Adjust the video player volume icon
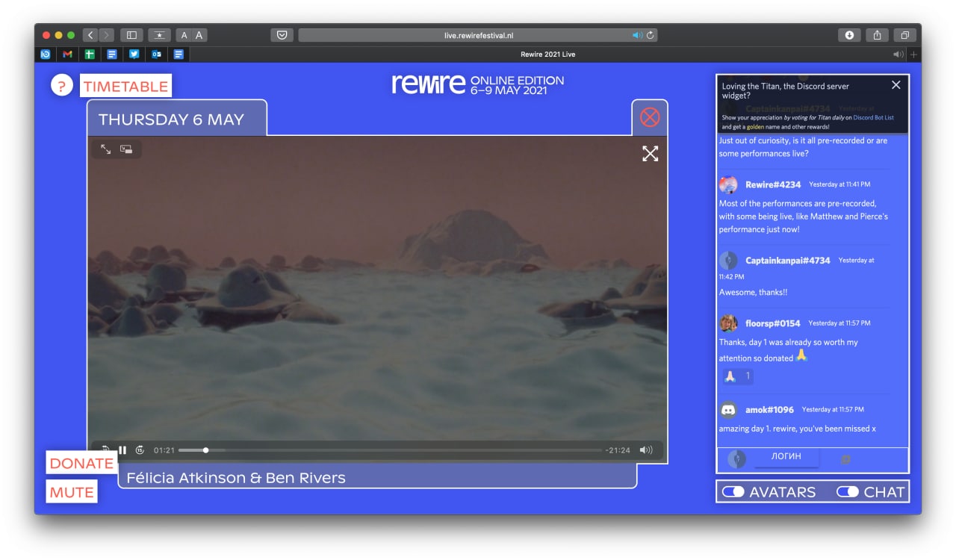The height and width of the screenshot is (560, 956). [646, 450]
